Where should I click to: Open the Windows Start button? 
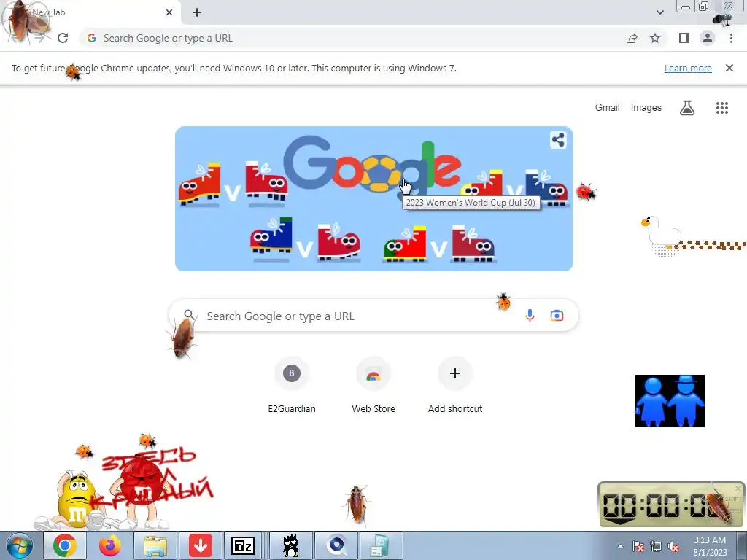[x=20, y=545]
